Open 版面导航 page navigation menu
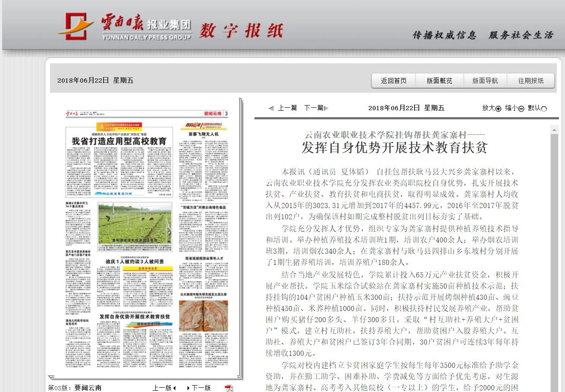This screenshot has width=565, height=392. pyautogui.click(x=485, y=81)
